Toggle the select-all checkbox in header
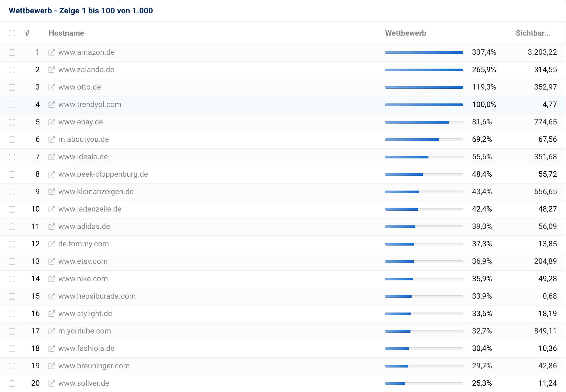The image size is (566, 392). pos(12,33)
